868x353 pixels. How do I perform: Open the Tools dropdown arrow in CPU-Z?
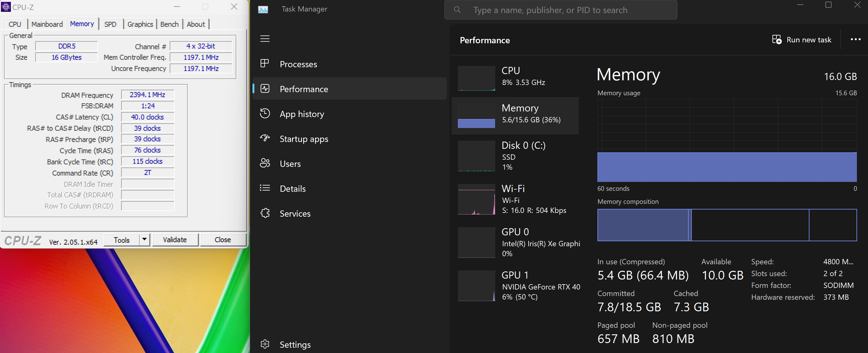coord(144,239)
